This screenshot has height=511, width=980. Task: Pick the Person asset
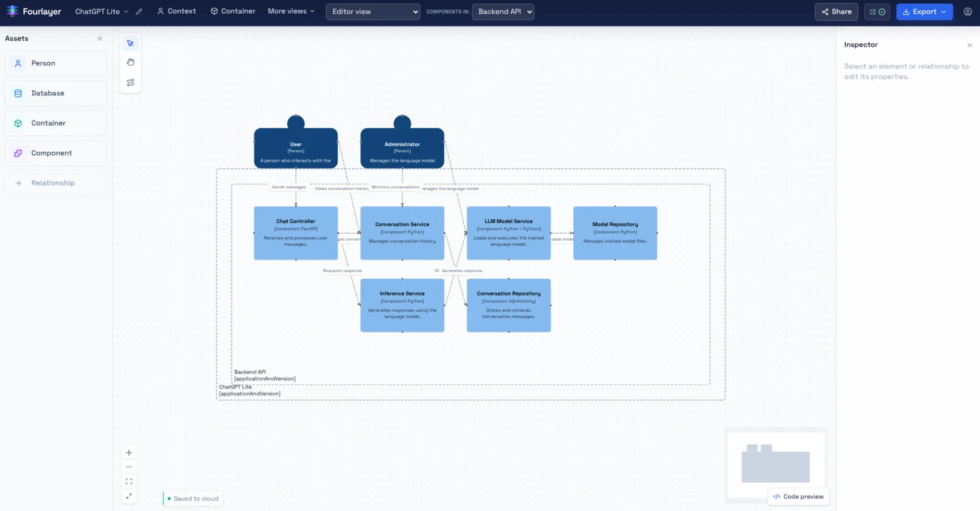[x=55, y=63]
